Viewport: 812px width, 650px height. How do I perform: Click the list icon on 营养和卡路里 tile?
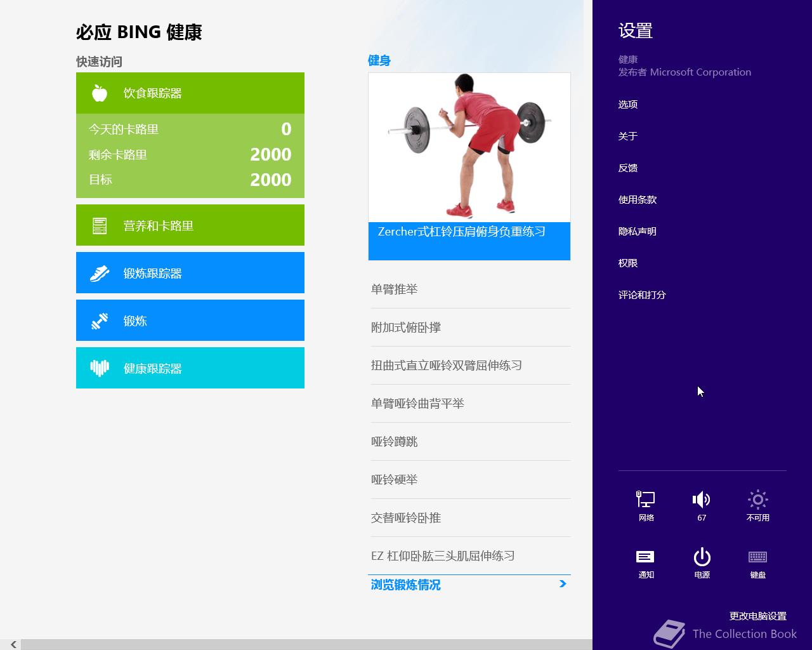click(x=100, y=225)
